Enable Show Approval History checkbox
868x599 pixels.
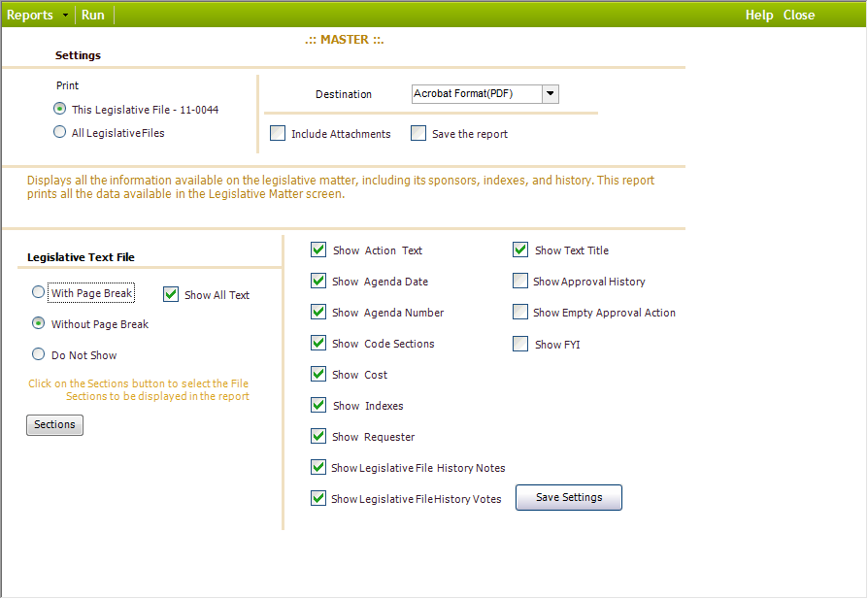520,281
